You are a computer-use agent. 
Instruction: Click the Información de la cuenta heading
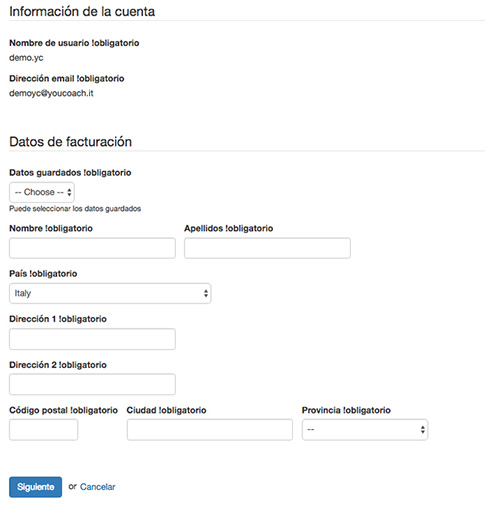pyautogui.click(x=82, y=11)
